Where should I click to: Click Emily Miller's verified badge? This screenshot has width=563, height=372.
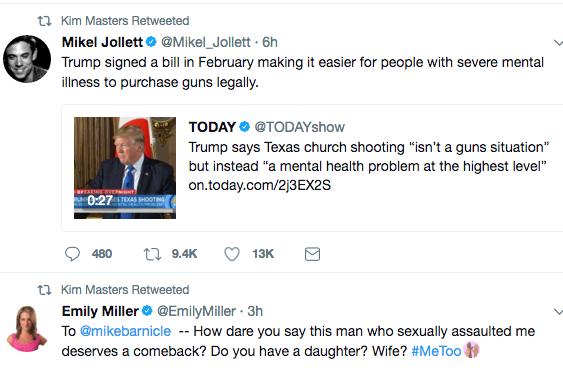pyautogui.click(x=147, y=311)
